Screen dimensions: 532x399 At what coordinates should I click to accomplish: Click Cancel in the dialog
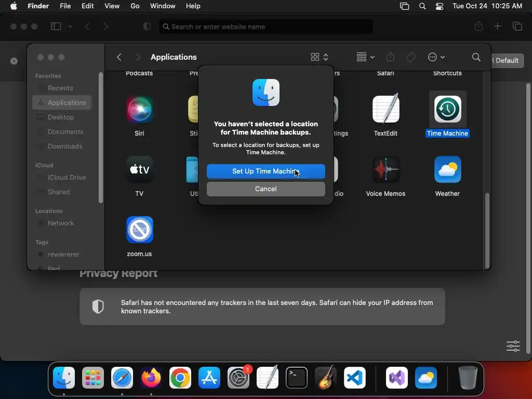(x=265, y=189)
